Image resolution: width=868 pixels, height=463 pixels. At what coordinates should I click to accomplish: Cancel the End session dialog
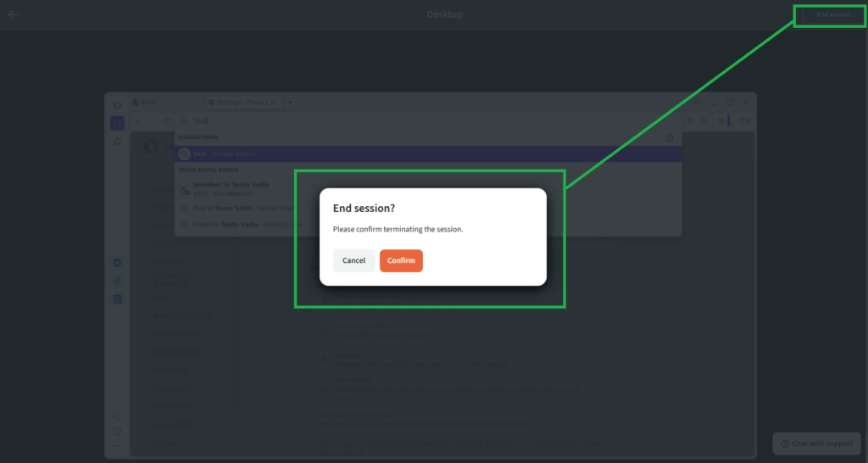click(x=353, y=260)
